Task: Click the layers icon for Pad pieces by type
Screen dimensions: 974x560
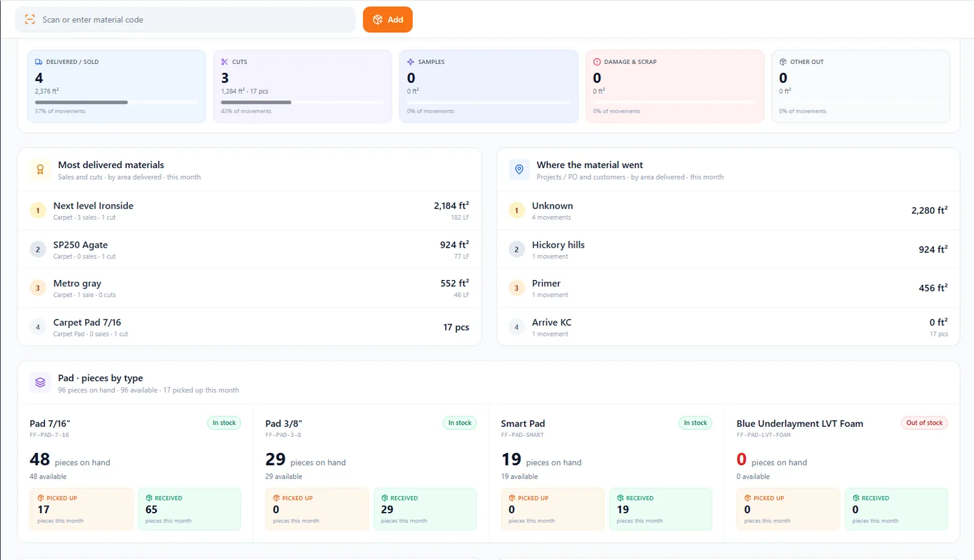Action: point(40,382)
